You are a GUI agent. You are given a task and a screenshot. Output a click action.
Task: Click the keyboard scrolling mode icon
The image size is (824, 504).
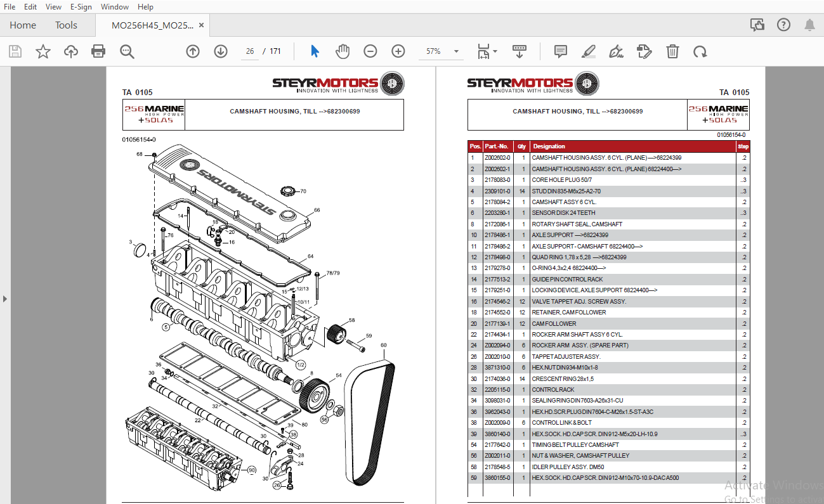point(520,51)
